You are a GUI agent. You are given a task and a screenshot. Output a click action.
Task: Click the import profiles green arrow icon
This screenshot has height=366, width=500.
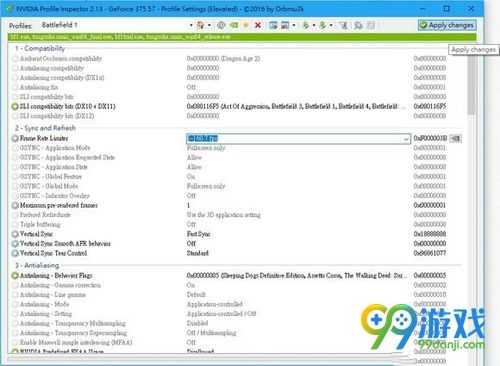tap(322, 25)
